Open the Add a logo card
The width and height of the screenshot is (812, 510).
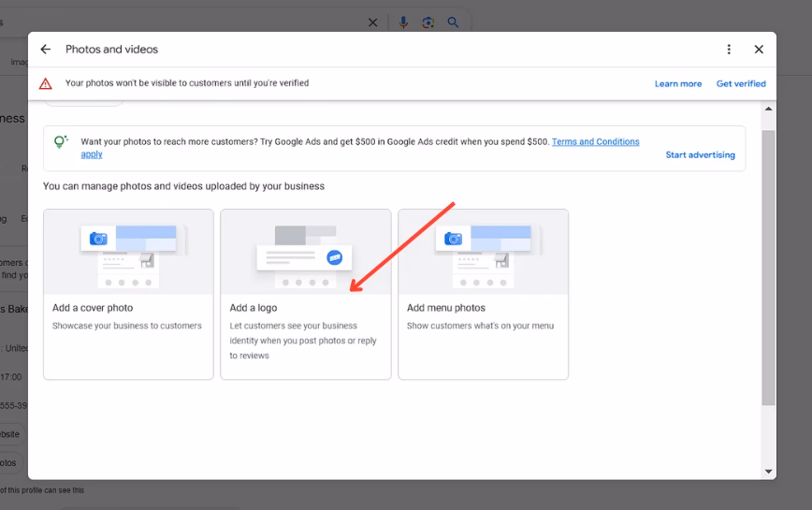coord(306,294)
